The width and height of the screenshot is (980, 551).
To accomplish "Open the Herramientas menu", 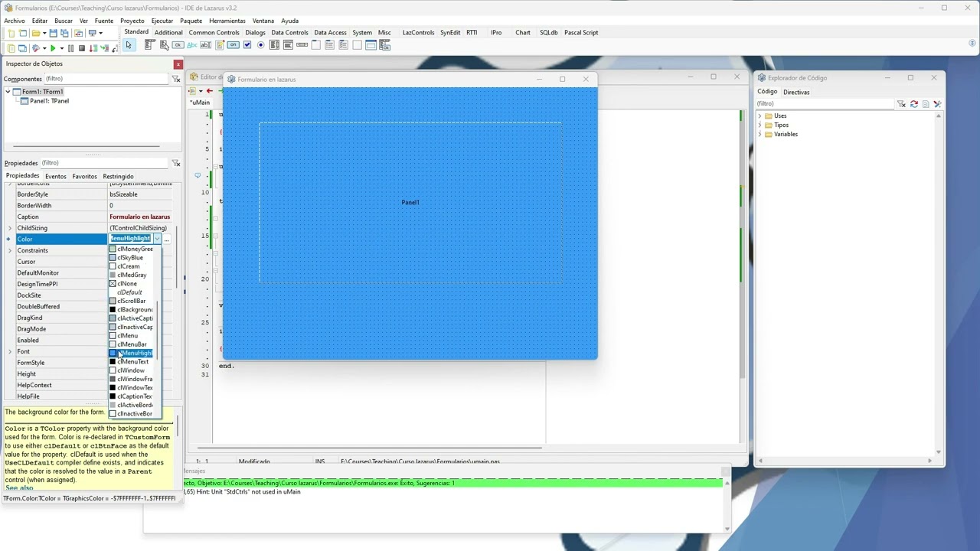I will (x=227, y=21).
